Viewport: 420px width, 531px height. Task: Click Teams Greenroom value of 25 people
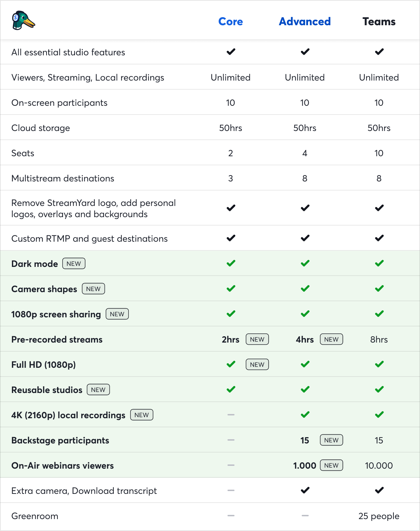[x=379, y=516]
